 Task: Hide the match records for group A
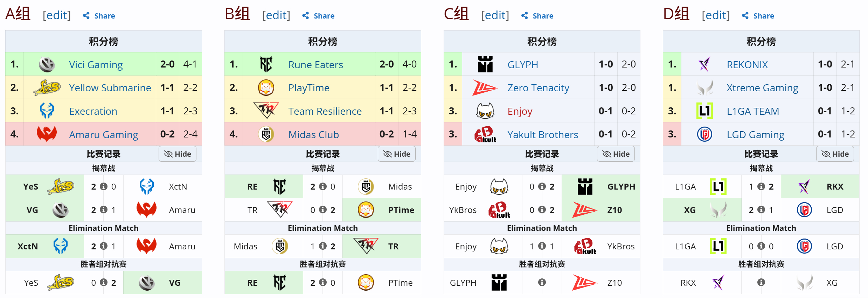point(178,154)
